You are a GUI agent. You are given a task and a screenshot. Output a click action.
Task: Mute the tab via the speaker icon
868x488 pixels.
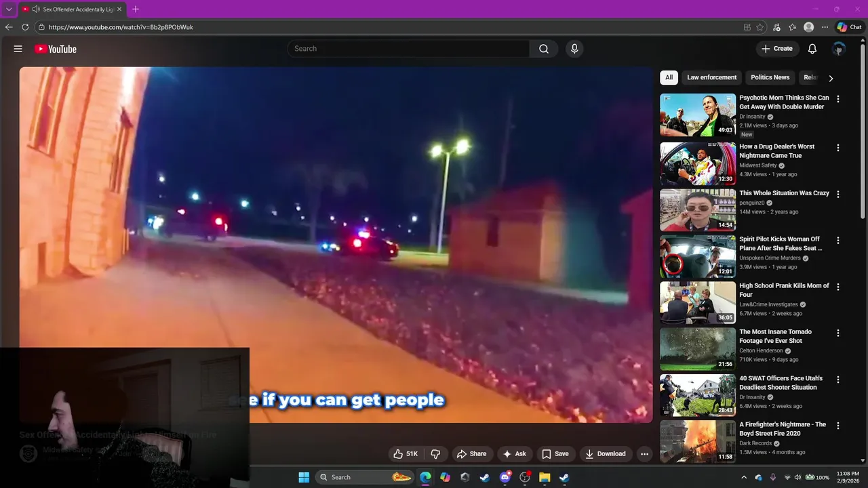click(x=35, y=9)
